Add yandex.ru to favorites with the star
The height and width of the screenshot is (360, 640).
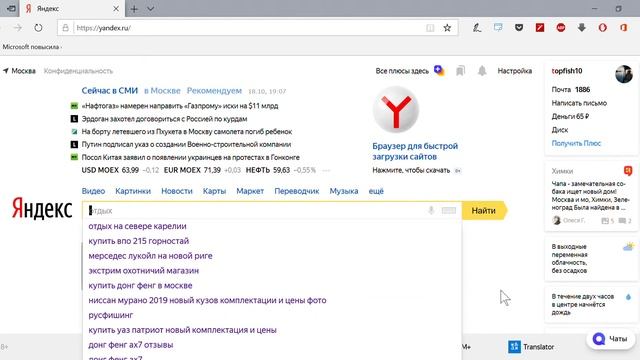pyautogui.click(x=447, y=28)
